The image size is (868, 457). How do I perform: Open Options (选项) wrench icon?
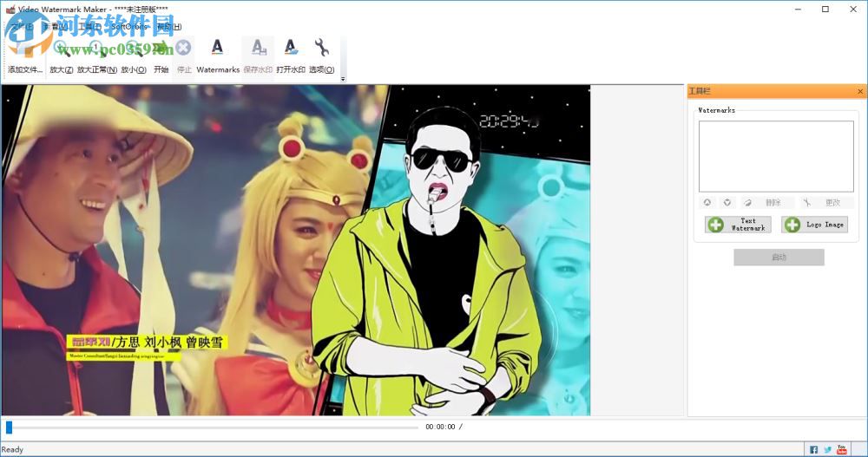tap(322, 48)
